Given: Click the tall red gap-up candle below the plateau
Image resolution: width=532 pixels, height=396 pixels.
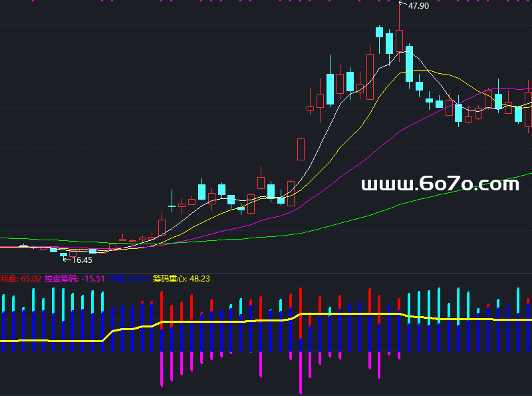Looking at the screenshot, I should click(x=301, y=149).
